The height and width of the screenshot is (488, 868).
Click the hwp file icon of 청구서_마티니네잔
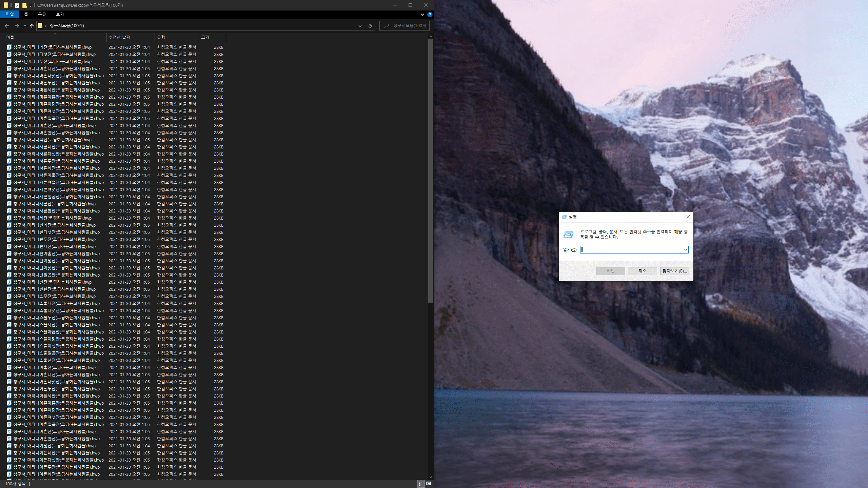point(9,47)
